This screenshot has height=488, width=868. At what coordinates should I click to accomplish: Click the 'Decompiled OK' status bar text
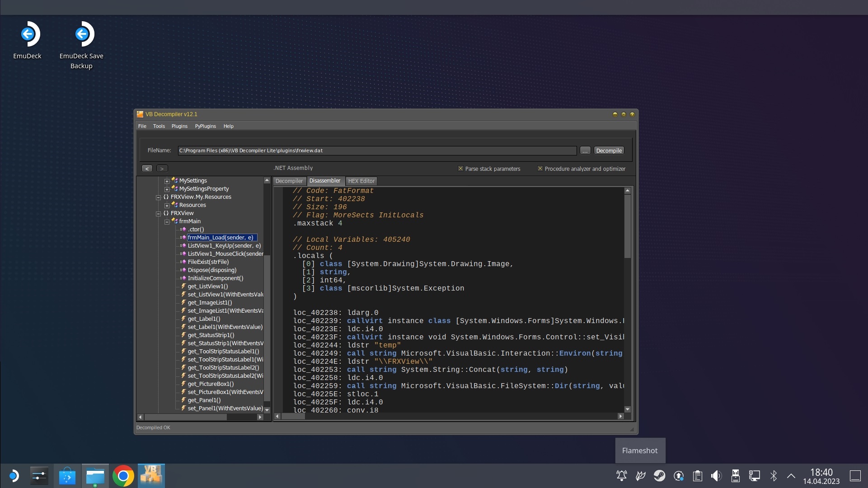click(153, 427)
